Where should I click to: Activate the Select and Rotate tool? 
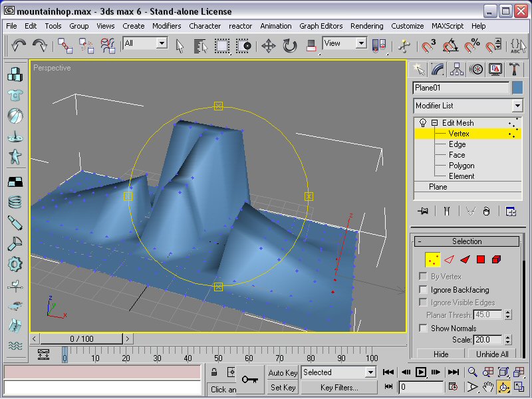pos(289,46)
